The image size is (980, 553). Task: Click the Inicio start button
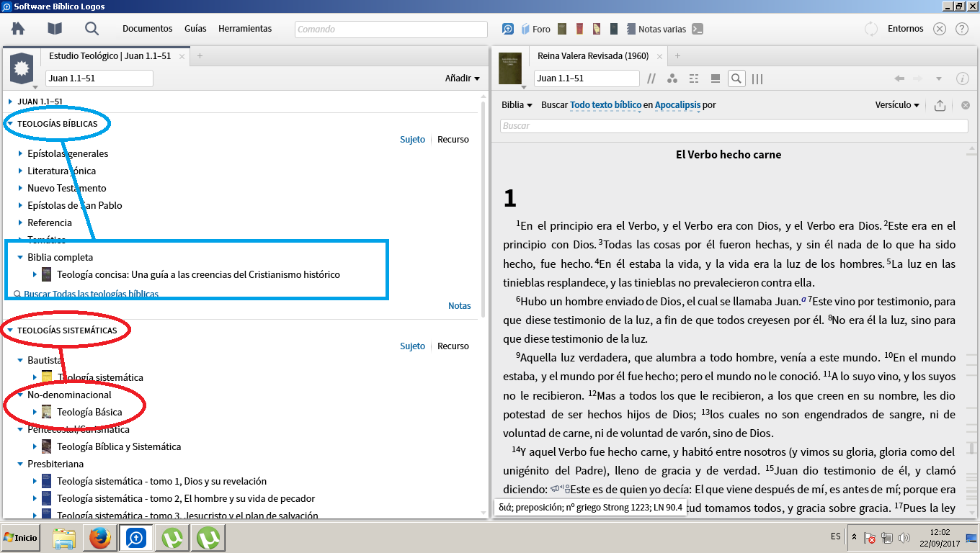click(20, 538)
